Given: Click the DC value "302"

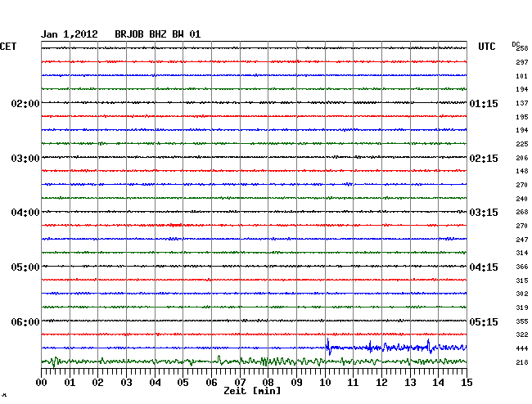Looking at the screenshot, I should pos(522,294).
